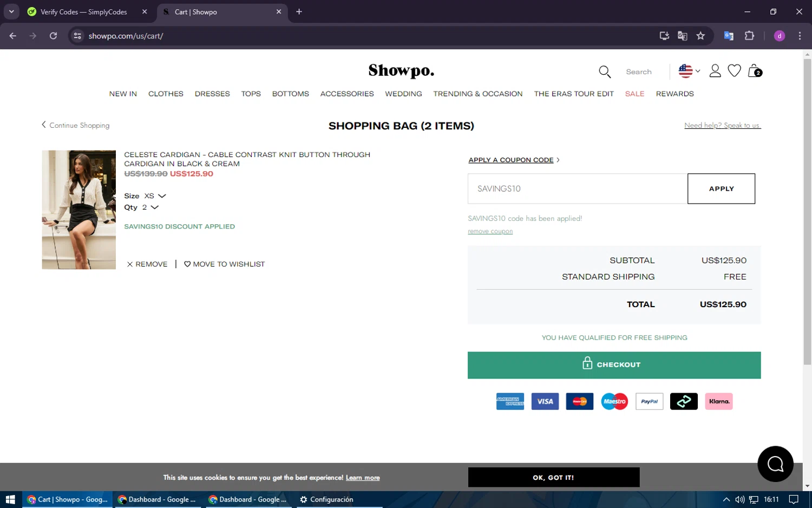Bookmark this page with star icon

(x=700, y=36)
